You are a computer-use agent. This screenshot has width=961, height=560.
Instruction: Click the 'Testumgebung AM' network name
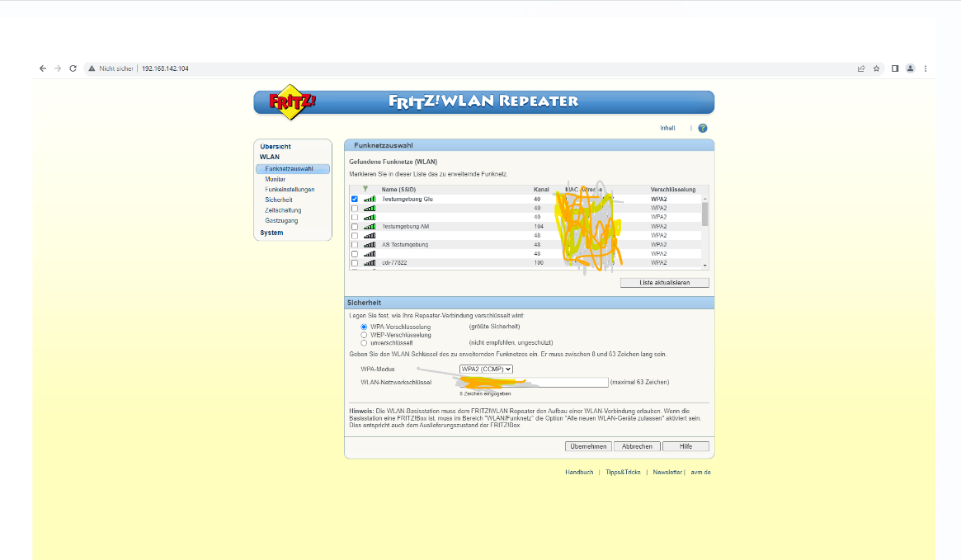pyautogui.click(x=405, y=227)
